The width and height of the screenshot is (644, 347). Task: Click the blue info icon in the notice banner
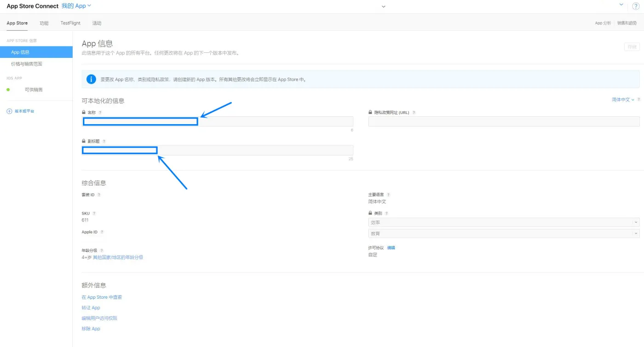tap(92, 79)
